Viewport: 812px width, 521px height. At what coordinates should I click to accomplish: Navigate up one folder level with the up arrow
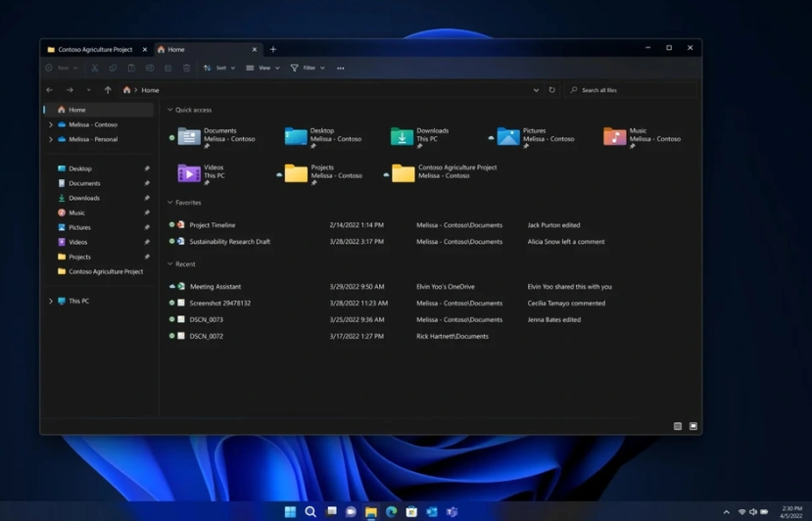pyautogui.click(x=108, y=90)
